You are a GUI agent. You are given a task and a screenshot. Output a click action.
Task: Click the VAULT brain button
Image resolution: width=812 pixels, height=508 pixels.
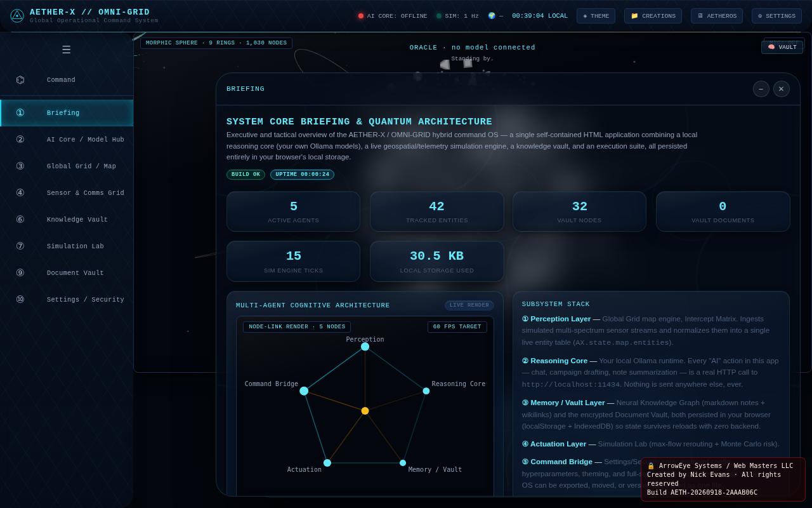[x=782, y=47]
